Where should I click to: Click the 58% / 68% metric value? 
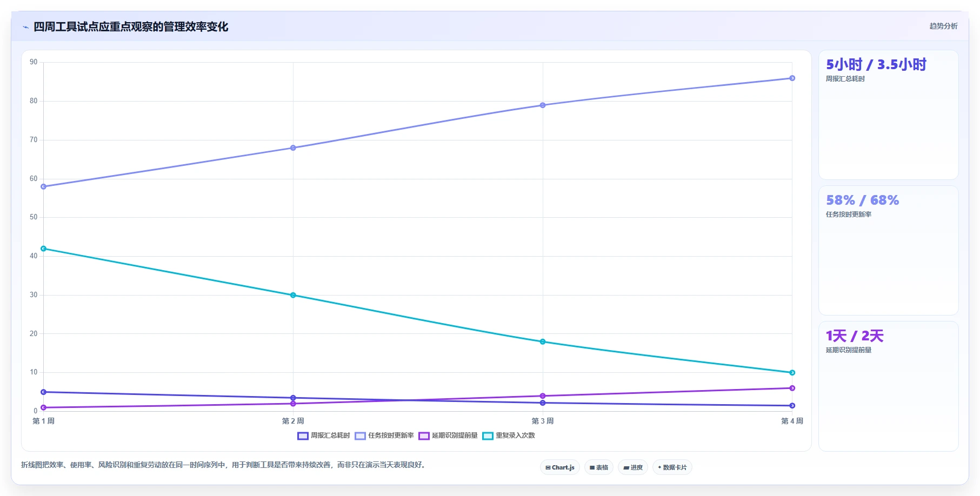click(863, 200)
